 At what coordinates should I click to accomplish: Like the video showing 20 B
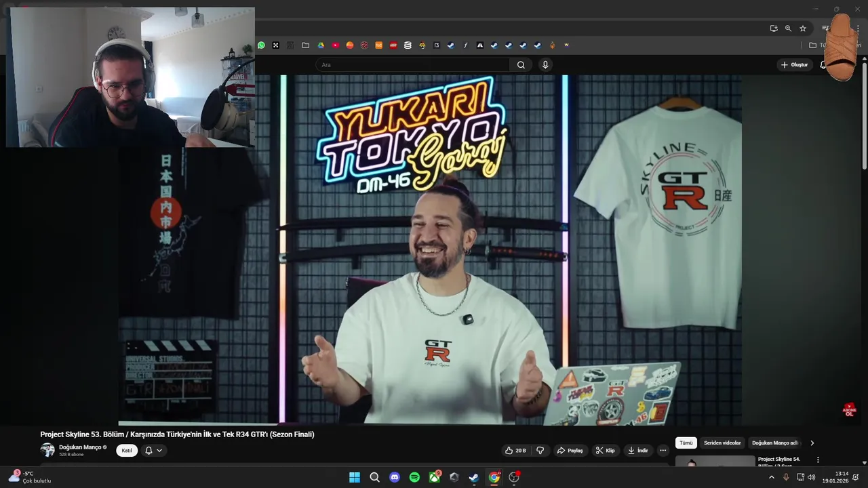click(x=515, y=450)
